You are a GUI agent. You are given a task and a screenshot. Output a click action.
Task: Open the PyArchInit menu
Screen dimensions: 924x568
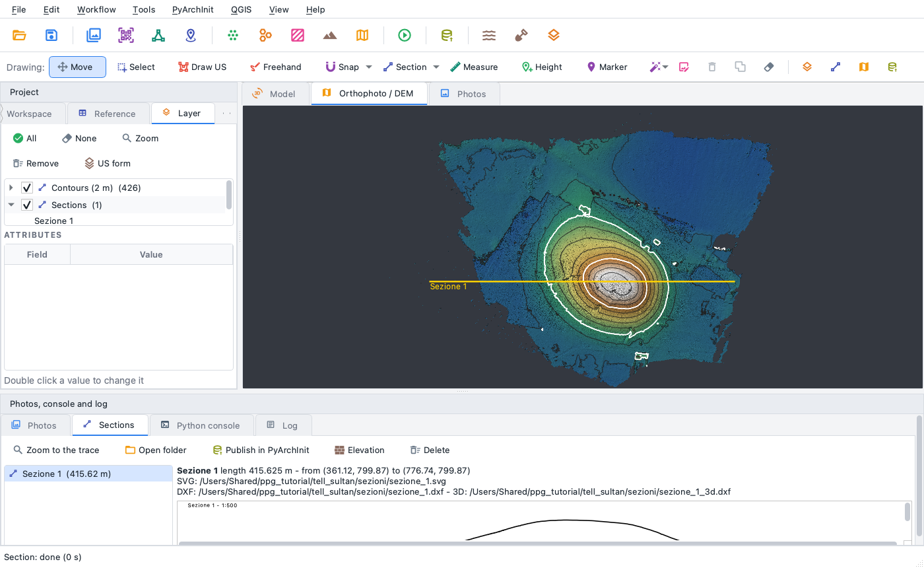click(193, 9)
